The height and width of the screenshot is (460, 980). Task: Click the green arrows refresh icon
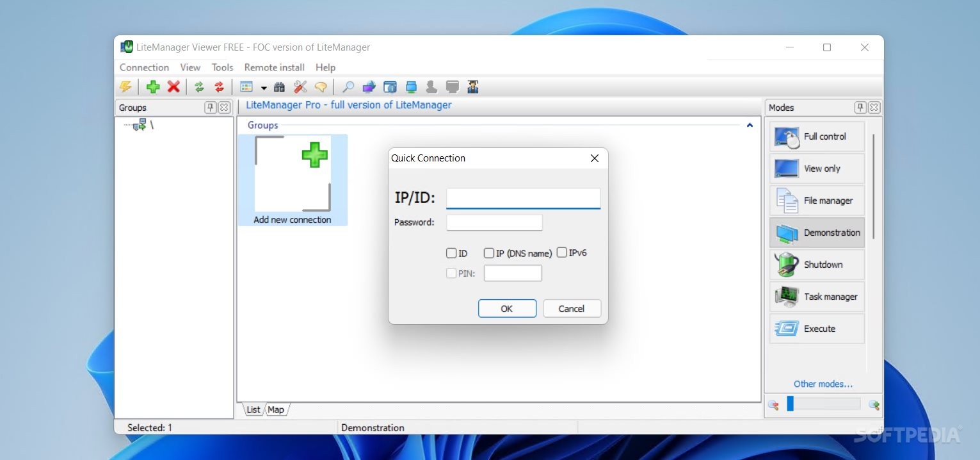[200, 86]
